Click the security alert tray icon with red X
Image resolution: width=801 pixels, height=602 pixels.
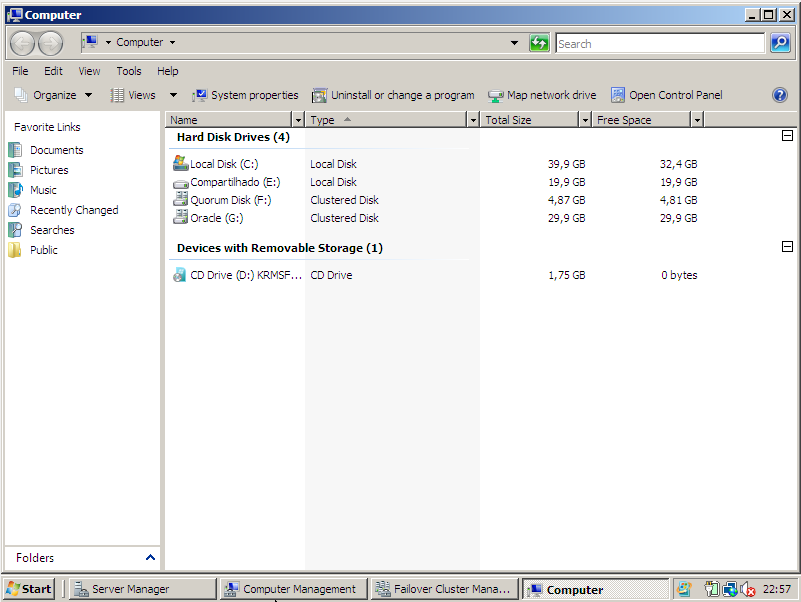747,589
